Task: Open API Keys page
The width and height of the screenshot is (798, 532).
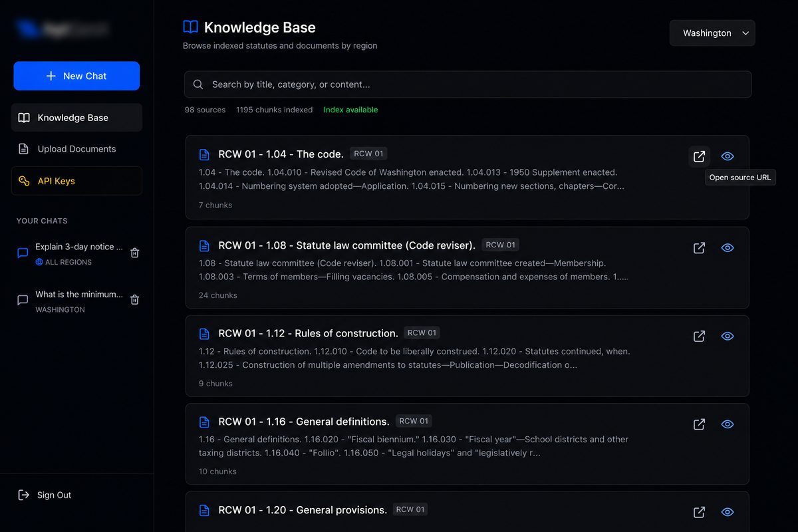Action: [76, 181]
